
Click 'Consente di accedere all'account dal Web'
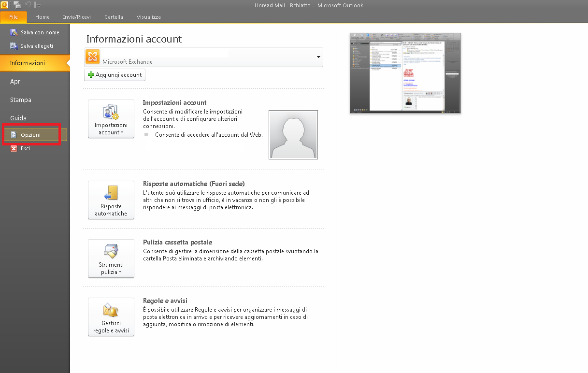pyautogui.click(x=209, y=135)
